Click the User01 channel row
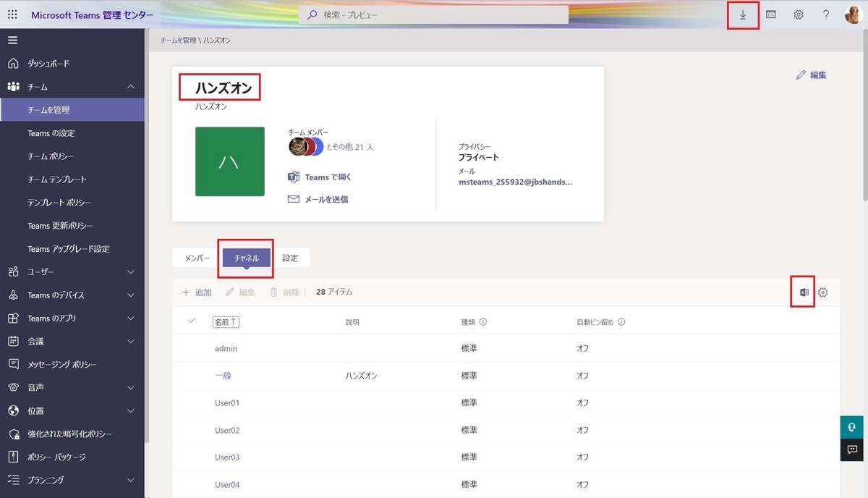Screen dimensions: 868x498 coord(506,403)
